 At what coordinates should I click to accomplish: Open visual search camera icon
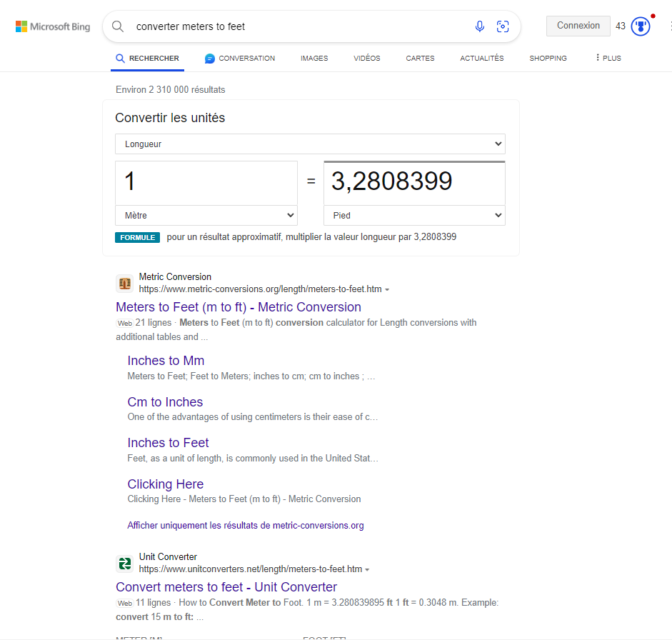(503, 26)
